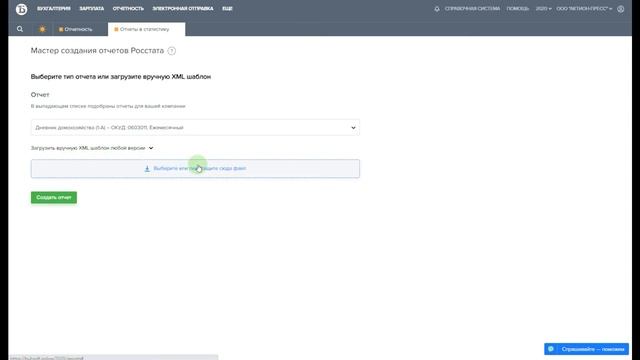Click the notifications bell icon
The width and height of the screenshot is (640, 360).
(x=437, y=9)
